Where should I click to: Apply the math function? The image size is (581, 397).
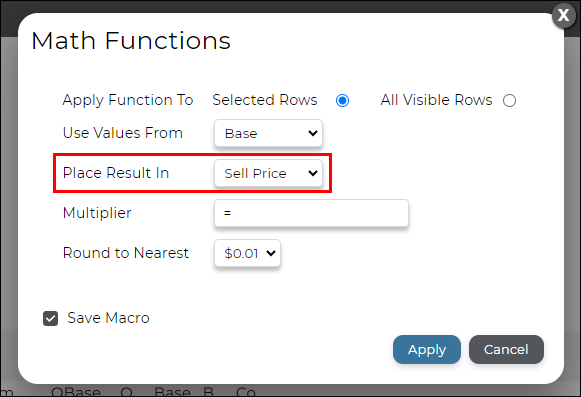tap(427, 350)
